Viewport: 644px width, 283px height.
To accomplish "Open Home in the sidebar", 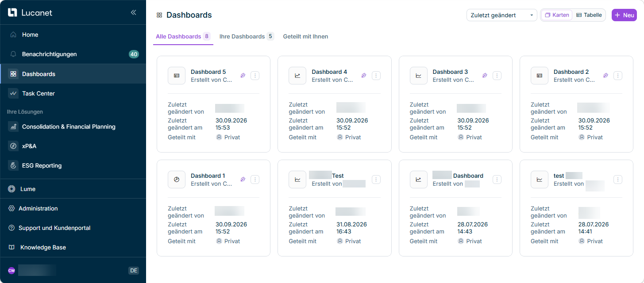I will [x=73, y=34].
